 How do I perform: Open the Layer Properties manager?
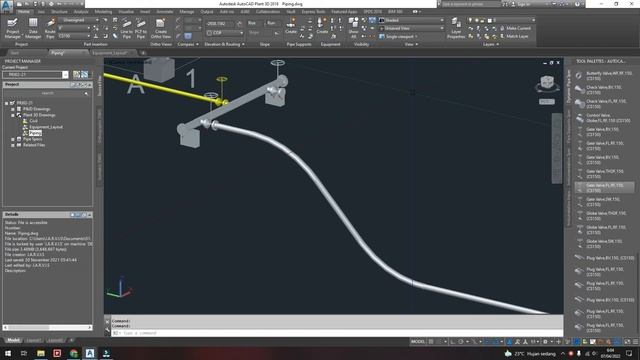click(x=456, y=28)
